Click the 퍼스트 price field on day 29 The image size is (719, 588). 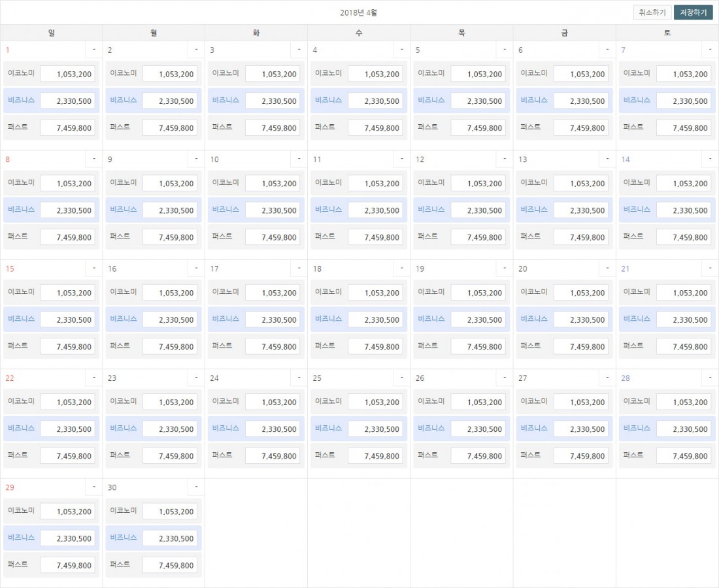pyautogui.click(x=67, y=565)
